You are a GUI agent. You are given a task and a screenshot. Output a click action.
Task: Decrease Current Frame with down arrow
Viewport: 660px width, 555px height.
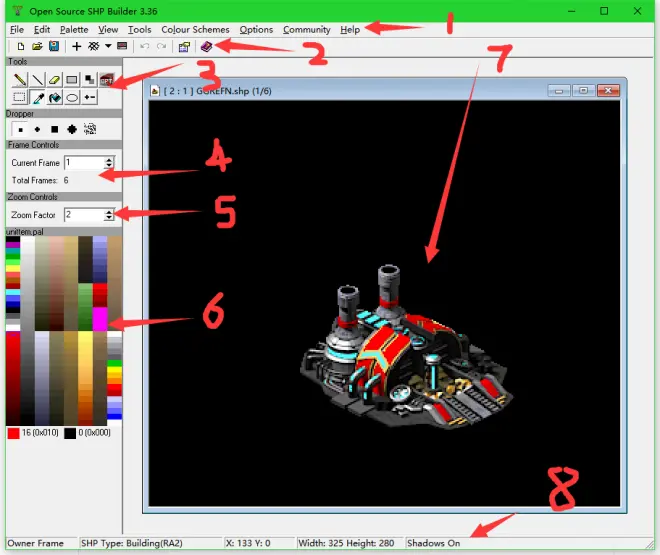coord(109,165)
